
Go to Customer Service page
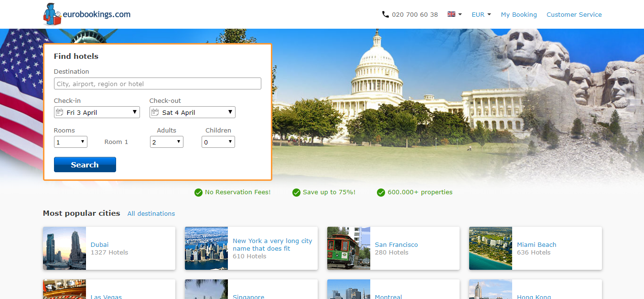tap(574, 14)
